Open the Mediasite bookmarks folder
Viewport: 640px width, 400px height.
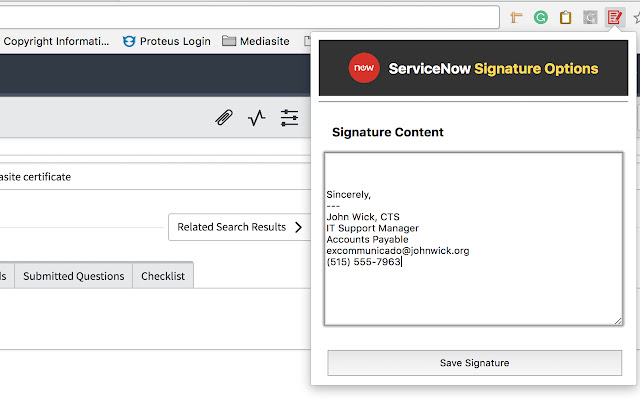[x=256, y=41]
